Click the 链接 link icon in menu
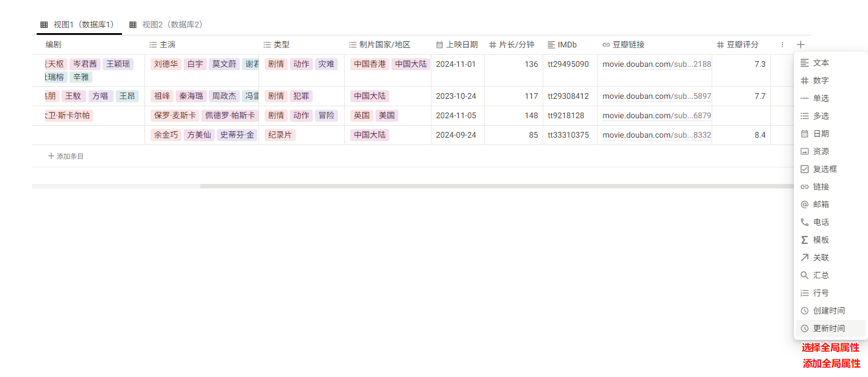Screen dimensions: 868x377 tap(805, 187)
